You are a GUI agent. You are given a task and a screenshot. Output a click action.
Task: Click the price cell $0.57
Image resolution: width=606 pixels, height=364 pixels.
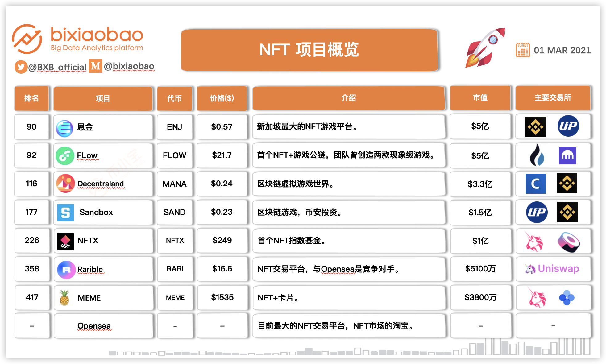click(x=222, y=127)
